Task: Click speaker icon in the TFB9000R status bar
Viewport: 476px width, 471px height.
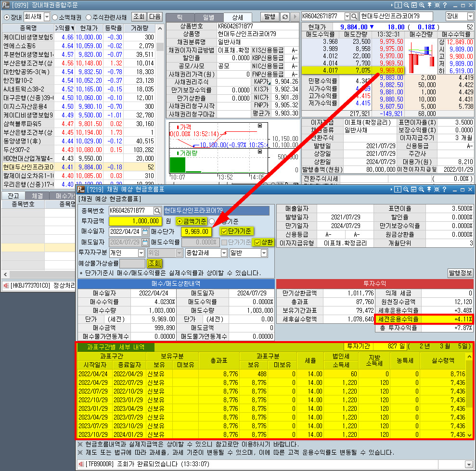Action: [81, 464]
